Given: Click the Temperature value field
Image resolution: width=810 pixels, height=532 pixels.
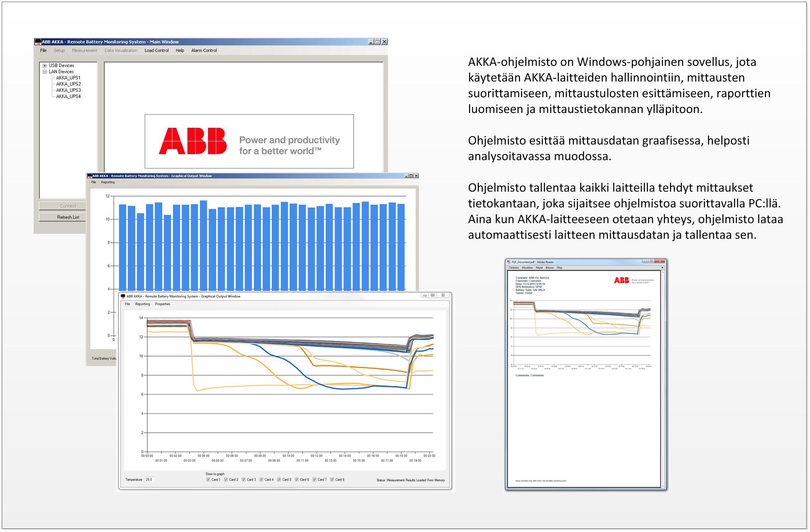Looking at the screenshot, I should click(x=149, y=480).
